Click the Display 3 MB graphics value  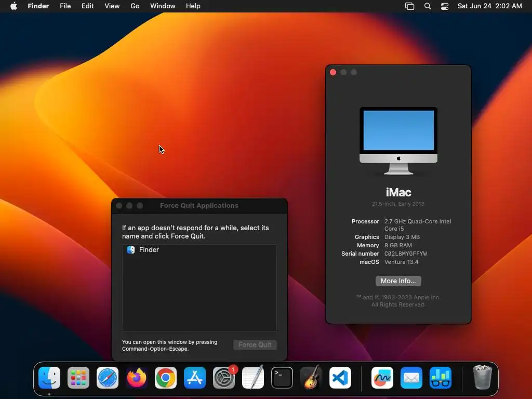point(402,237)
